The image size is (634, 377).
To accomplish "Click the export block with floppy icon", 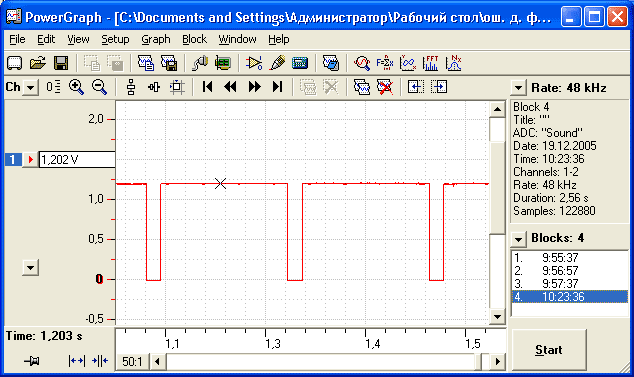I will coord(169,63).
